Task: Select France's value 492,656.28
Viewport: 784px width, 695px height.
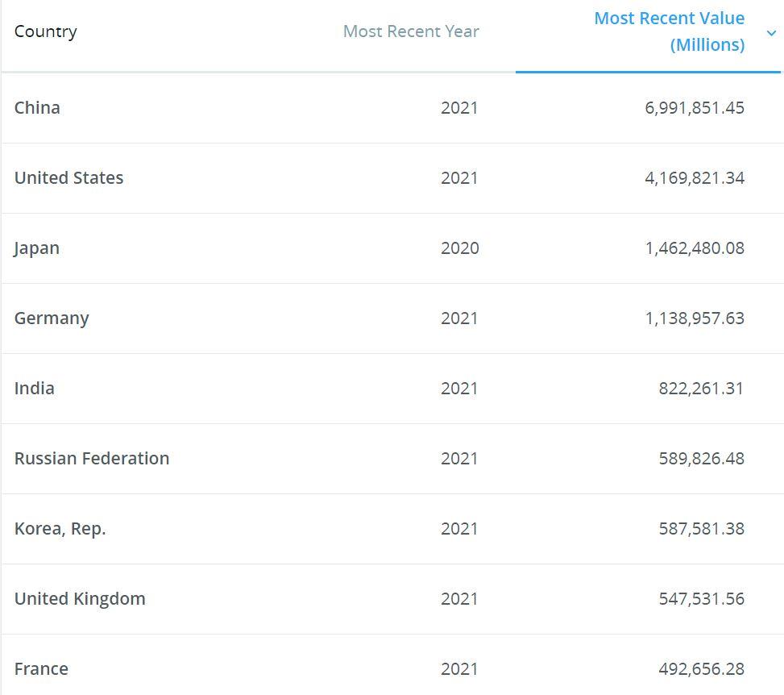Action: click(x=701, y=668)
